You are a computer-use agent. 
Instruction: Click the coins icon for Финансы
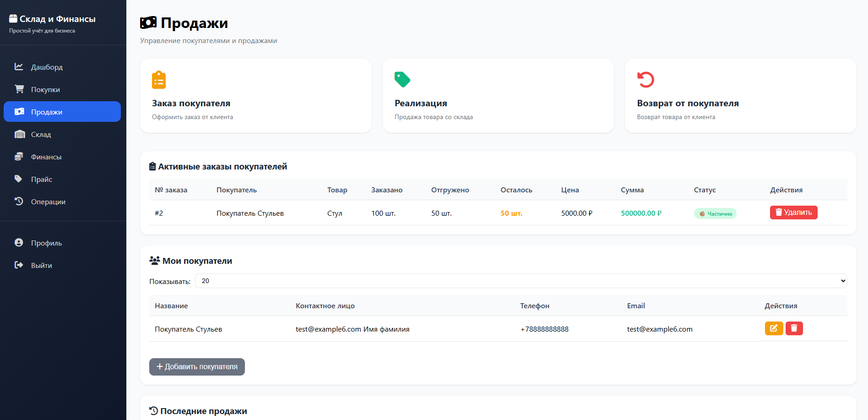(19, 157)
